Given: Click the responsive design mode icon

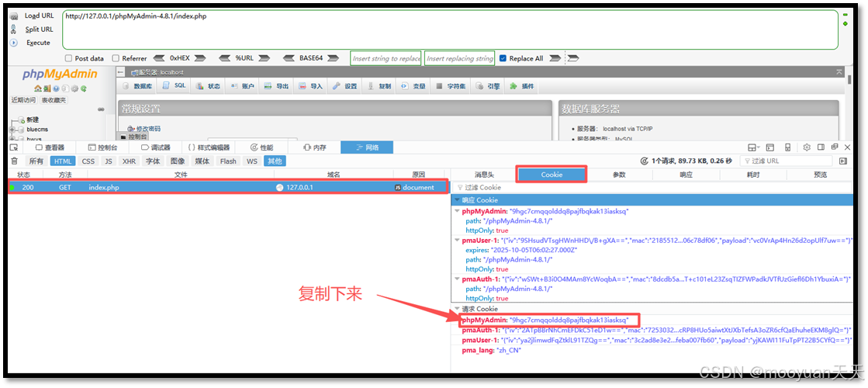Looking at the screenshot, I should pos(788,147).
